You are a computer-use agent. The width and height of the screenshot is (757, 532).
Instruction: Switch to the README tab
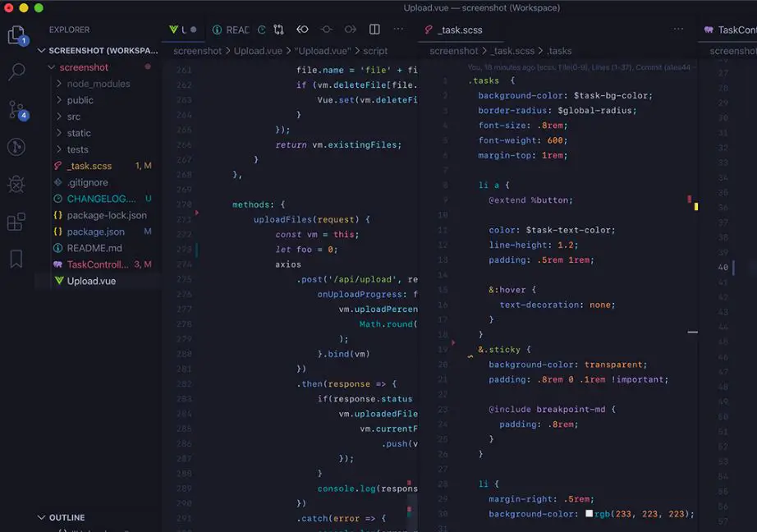[231, 30]
